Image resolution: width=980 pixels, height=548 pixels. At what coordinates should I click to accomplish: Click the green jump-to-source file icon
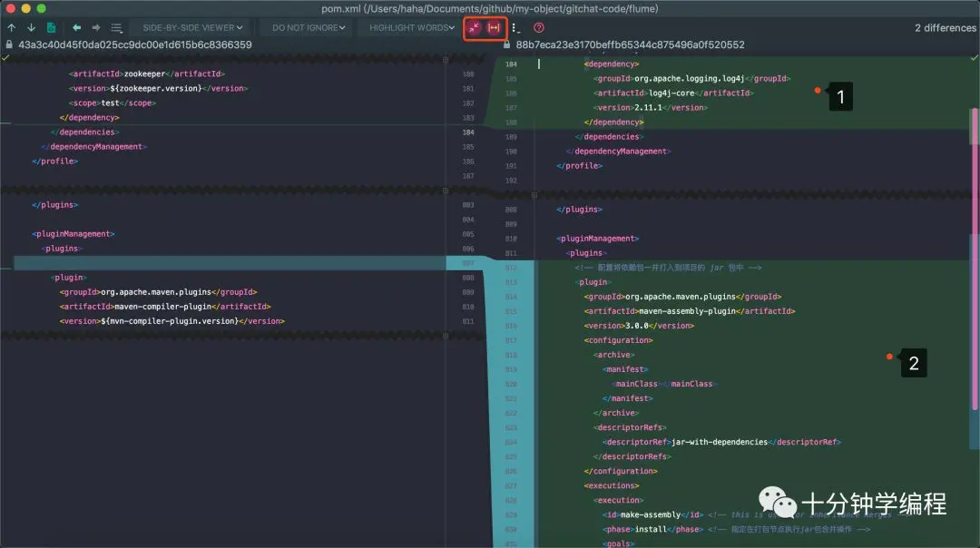click(51, 27)
